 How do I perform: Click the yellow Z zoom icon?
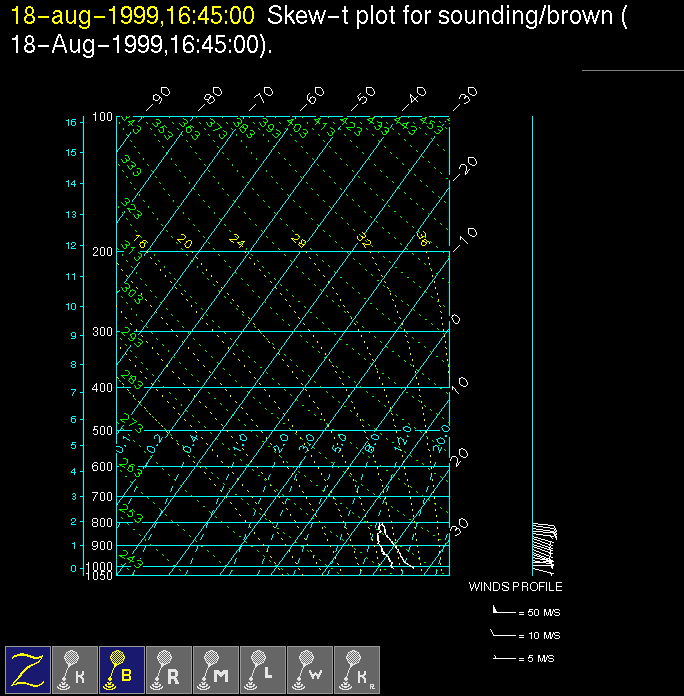pyautogui.click(x=28, y=668)
